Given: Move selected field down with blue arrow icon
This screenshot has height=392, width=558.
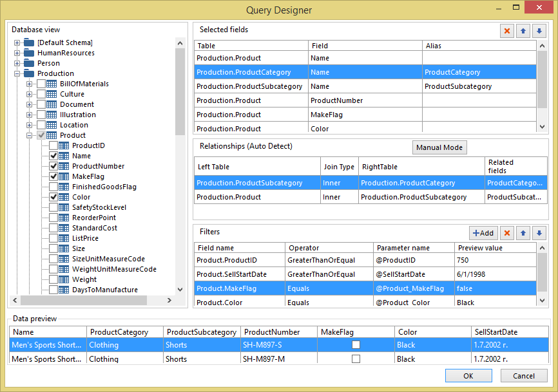Looking at the screenshot, I should (539, 30).
